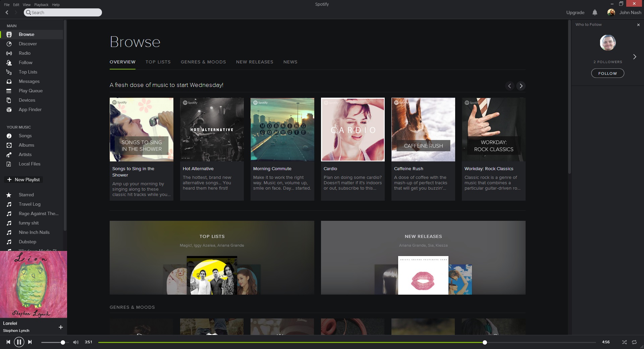The width and height of the screenshot is (644, 349).
Task: Toggle shuffle playback
Action: (x=624, y=342)
